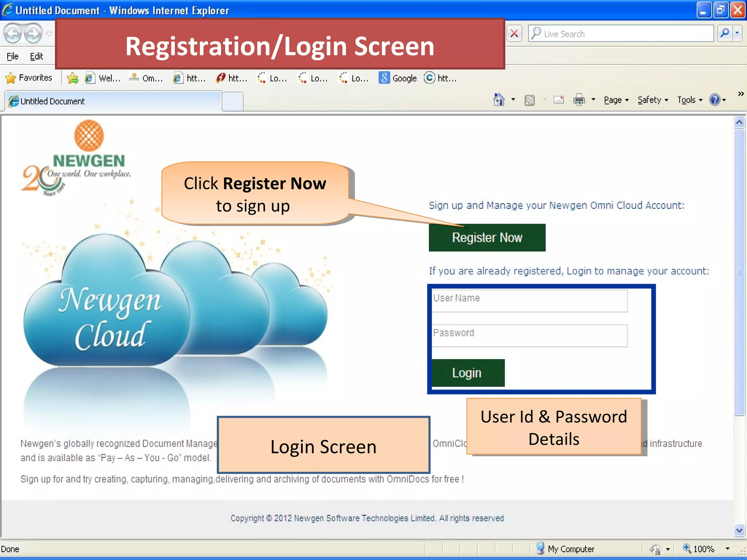Click the Add to Favorites Bar star icon
Screen dimensions: 747x560
click(73, 78)
